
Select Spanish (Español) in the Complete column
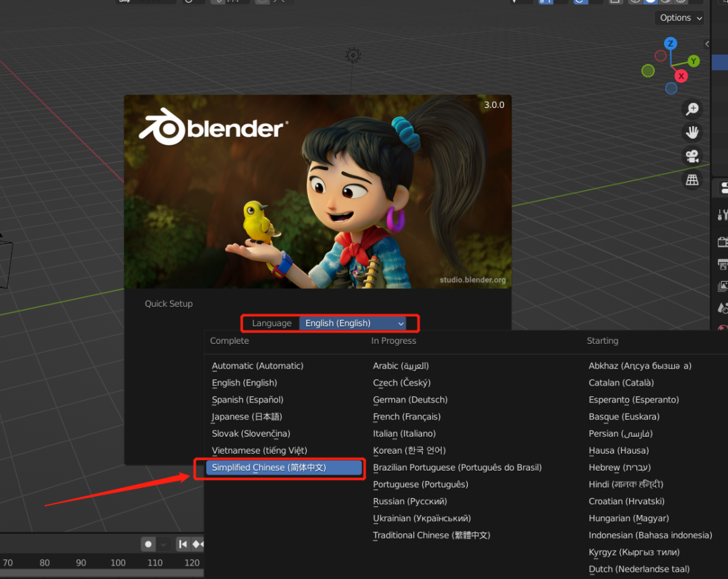pyautogui.click(x=247, y=400)
